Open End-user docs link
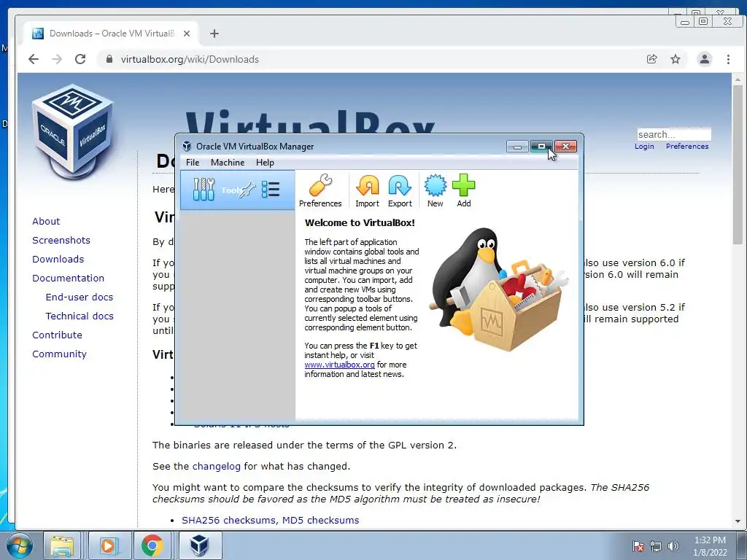747x560 pixels. click(x=80, y=297)
